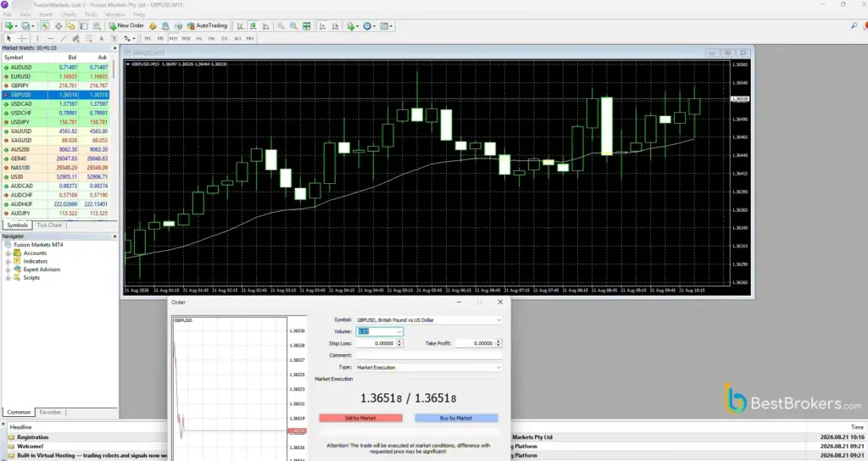Image resolution: width=868 pixels, height=461 pixels.
Task: Select the vertical line drawing tool
Action: [37, 39]
